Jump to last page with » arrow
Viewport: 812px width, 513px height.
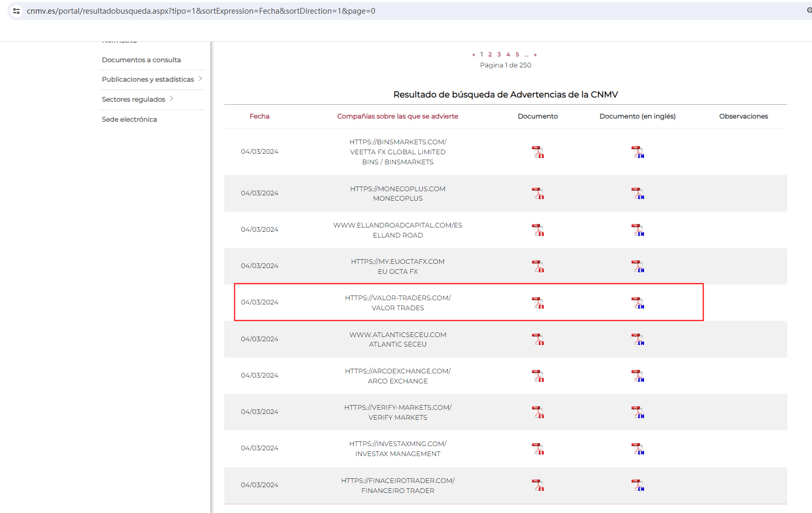click(x=535, y=54)
